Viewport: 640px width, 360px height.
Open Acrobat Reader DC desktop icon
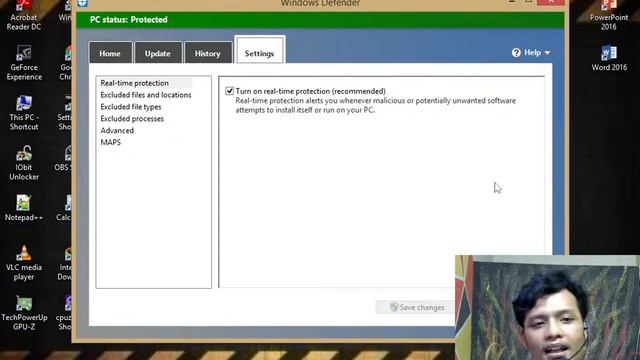pyautogui.click(x=24, y=16)
